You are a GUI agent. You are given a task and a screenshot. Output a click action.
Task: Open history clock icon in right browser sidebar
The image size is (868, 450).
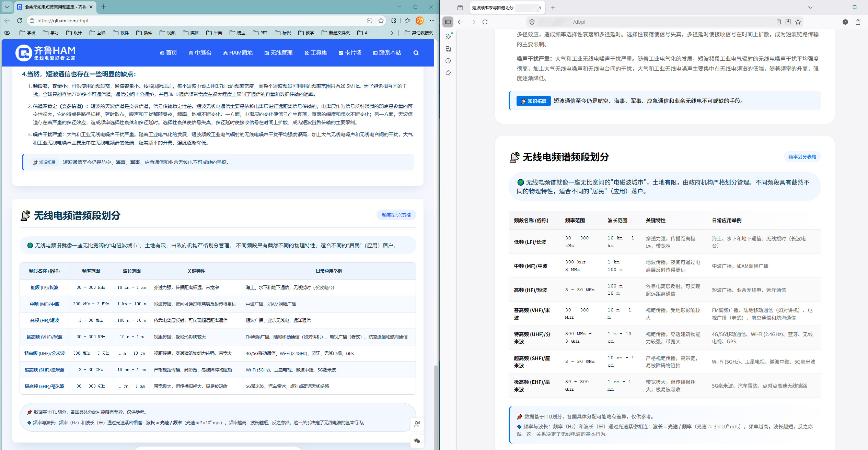(448, 61)
